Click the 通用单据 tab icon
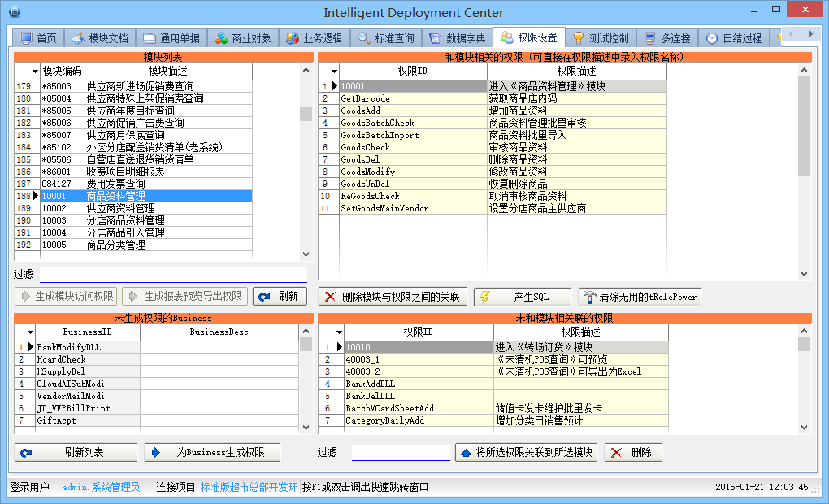This screenshot has height=504, width=829. 150,38
